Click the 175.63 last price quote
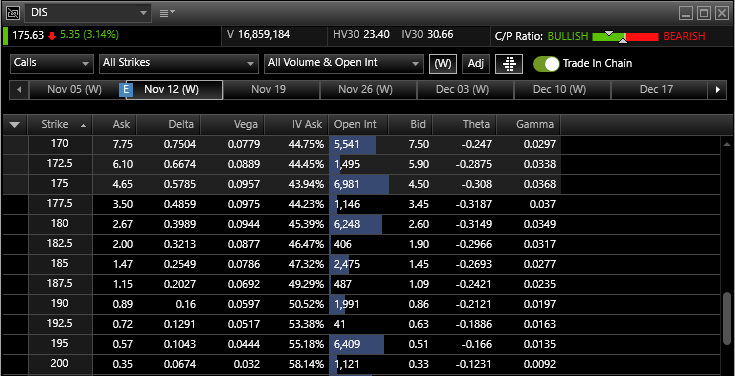Viewport: 735px width, 376px height. [x=28, y=35]
